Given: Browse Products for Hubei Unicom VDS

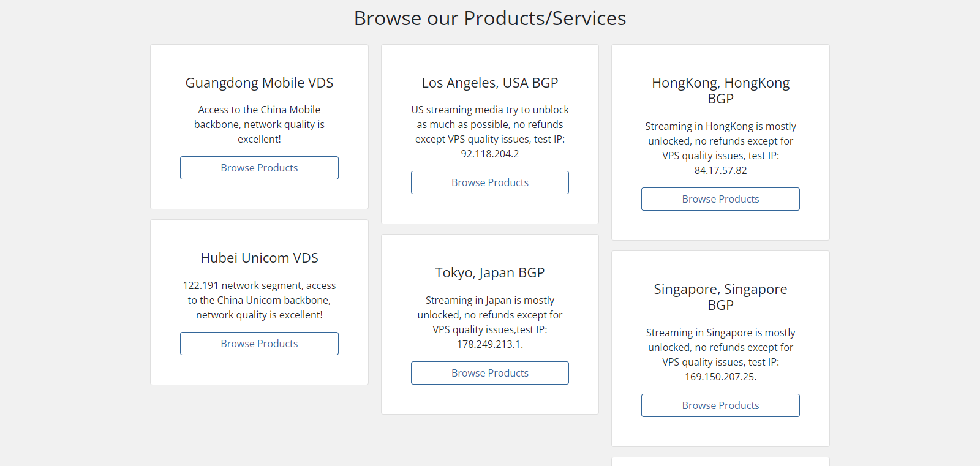Looking at the screenshot, I should click(x=259, y=344).
